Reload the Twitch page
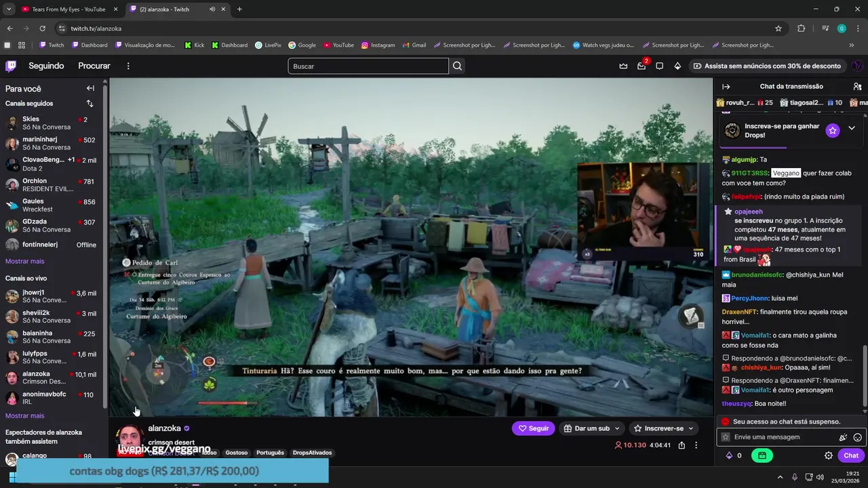Viewport: 868px width, 488px height. pos(42,28)
